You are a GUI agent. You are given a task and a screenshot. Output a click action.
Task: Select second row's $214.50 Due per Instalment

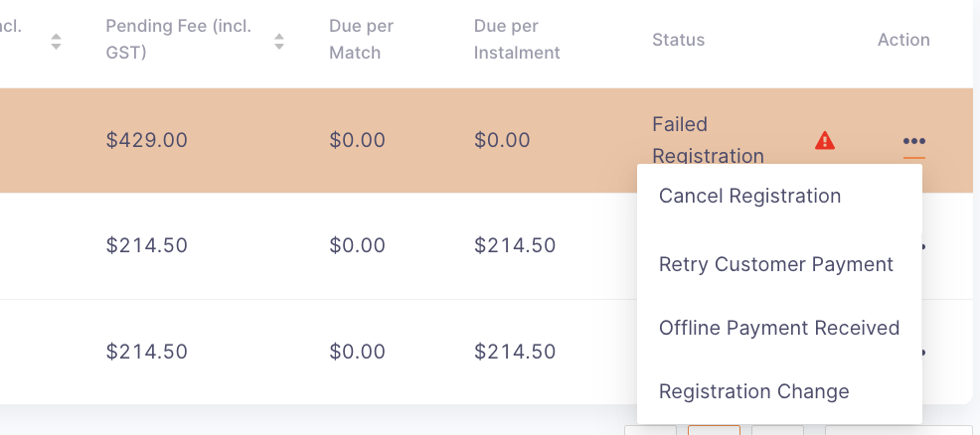(x=515, y=246)
